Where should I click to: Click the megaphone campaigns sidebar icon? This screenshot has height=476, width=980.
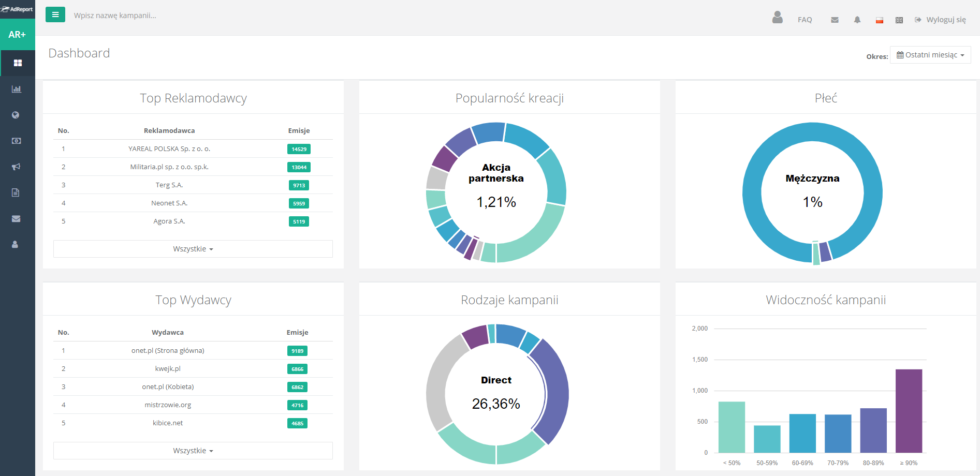(16, 167)
